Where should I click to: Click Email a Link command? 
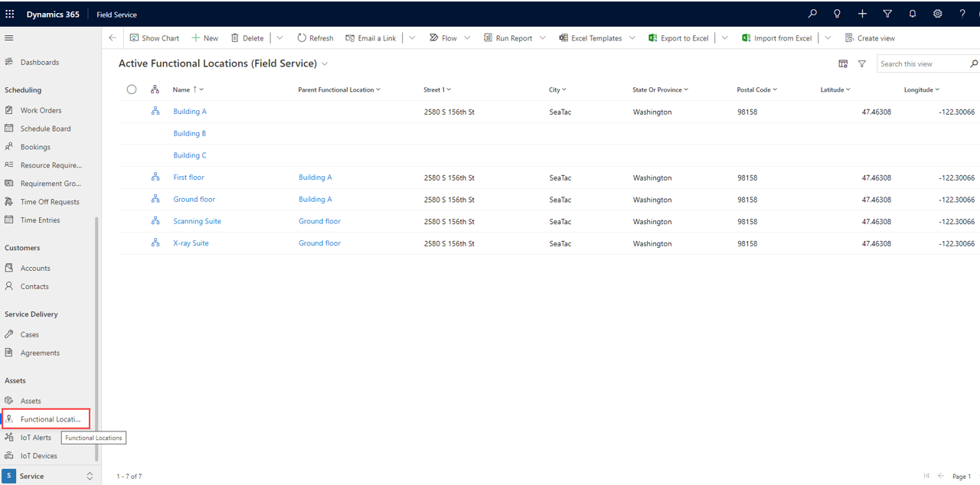(x=371, y=37)
